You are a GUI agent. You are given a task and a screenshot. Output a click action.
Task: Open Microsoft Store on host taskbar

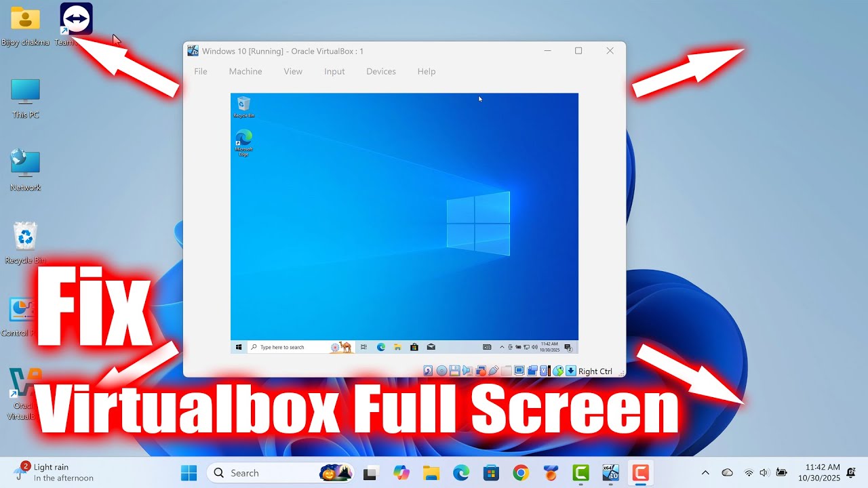click(x=491, y=473)
